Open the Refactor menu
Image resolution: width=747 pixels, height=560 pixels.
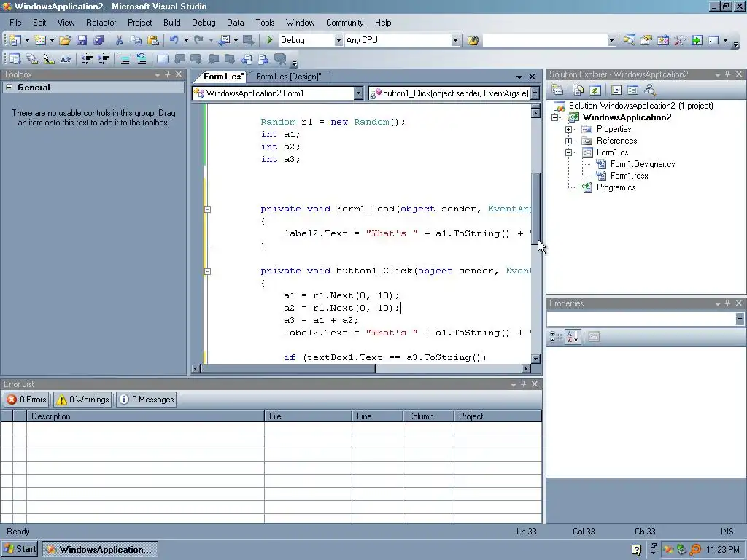pyautogui.click(x=101, y=23)
